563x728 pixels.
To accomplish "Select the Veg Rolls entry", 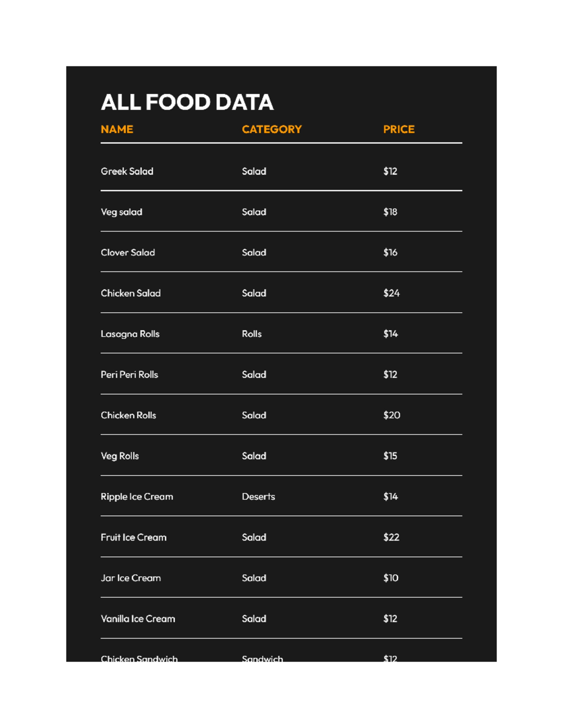I will tap(120, 456).
